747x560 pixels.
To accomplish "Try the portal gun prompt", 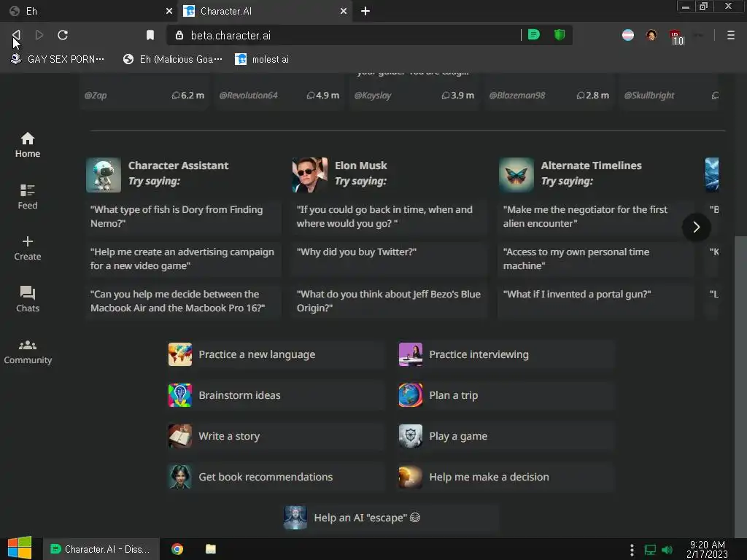I will 596,301.
